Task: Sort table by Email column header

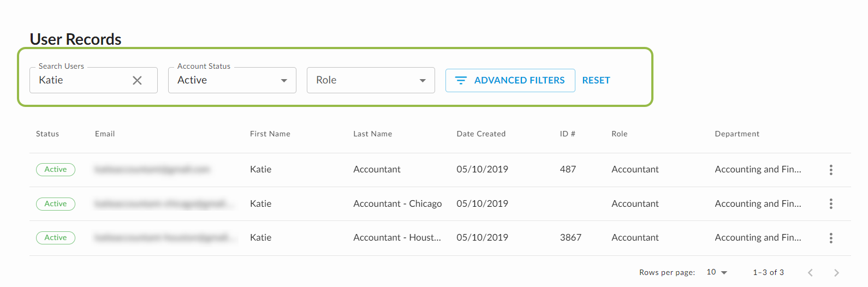Action: (x=105, y=134)
